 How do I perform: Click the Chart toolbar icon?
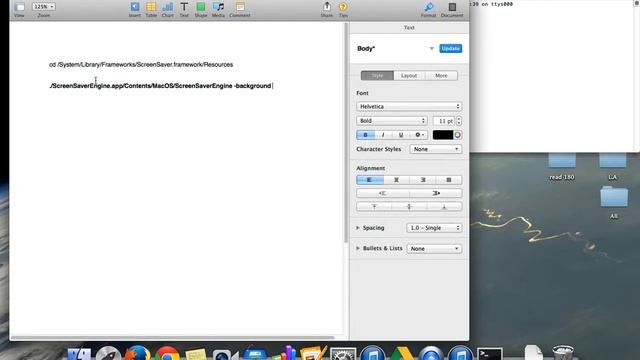167,9
